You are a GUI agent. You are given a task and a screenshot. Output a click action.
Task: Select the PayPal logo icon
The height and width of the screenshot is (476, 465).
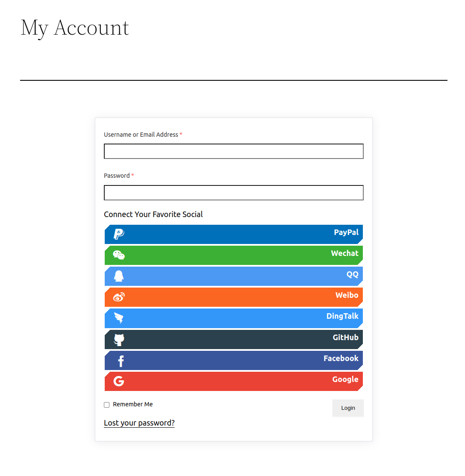tap(118, 234)
